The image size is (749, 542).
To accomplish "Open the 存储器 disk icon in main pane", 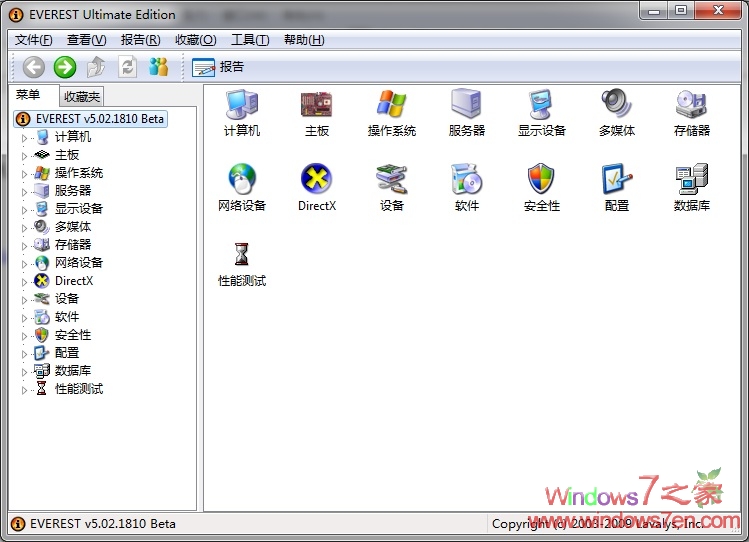I will point(691,104).
